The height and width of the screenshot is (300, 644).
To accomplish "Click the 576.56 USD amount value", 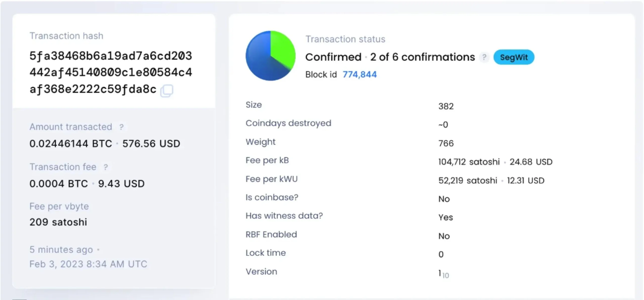I will point(151,144).
